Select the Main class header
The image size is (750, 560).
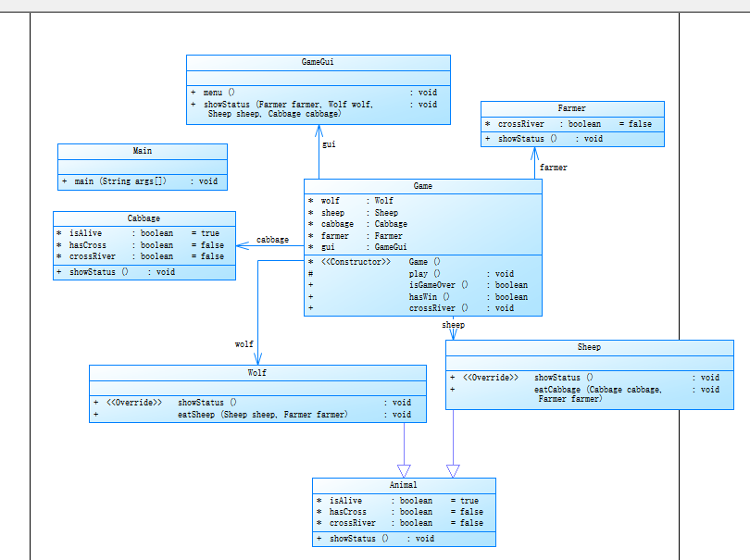point(142,151)
